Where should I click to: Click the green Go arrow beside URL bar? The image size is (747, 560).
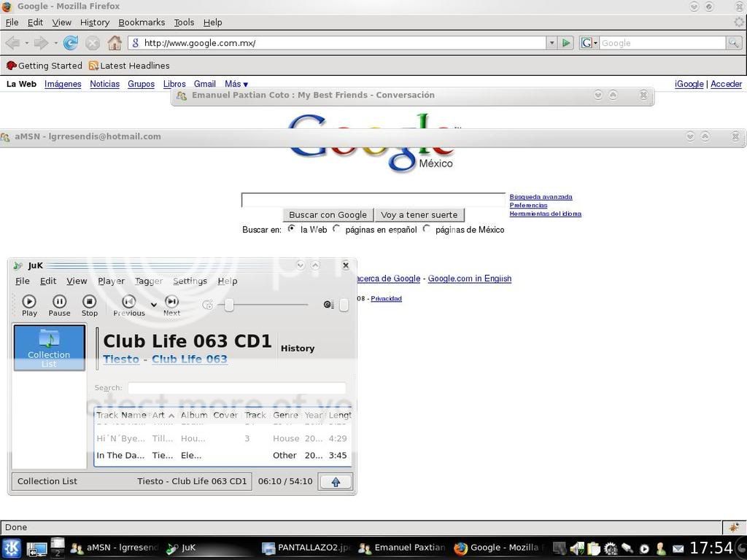click(x=566, y=43)
